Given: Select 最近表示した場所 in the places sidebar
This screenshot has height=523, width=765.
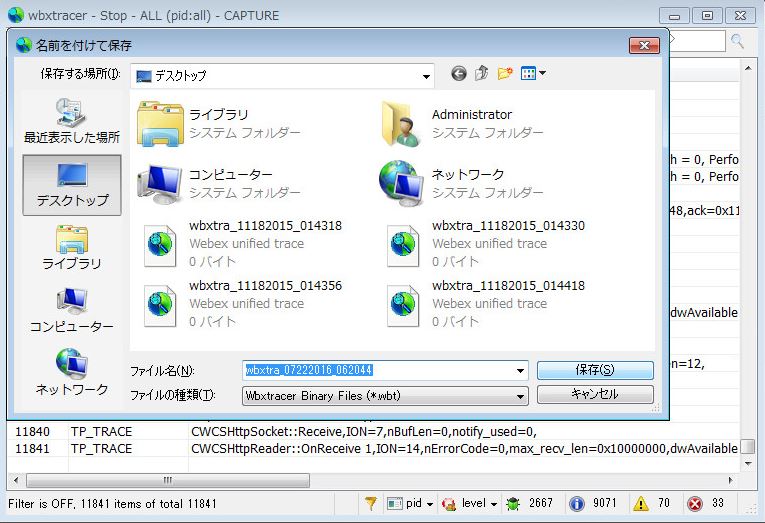Looking at the screenshot, I should click(72, 121).
